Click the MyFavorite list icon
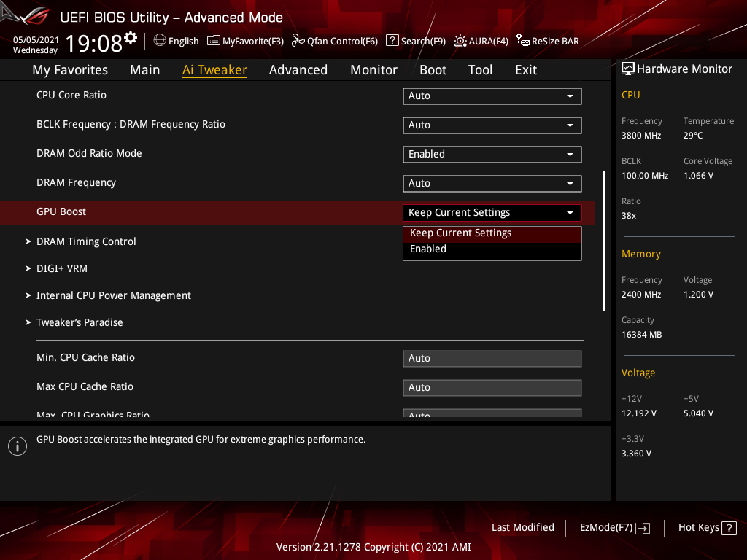The image size is (747, 560). pos(214,41)
